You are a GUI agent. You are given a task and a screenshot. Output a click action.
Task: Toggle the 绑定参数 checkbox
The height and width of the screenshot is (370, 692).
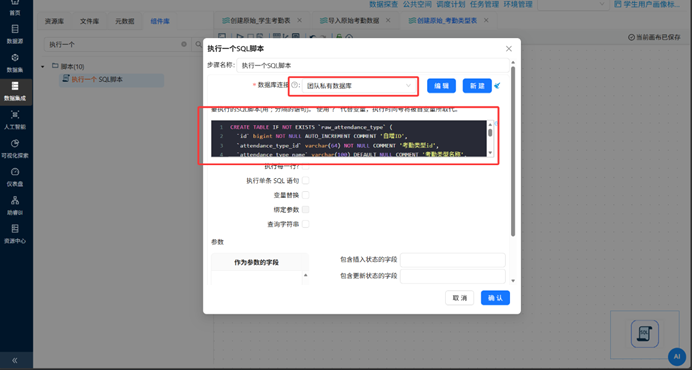click(x=305, y=209)
